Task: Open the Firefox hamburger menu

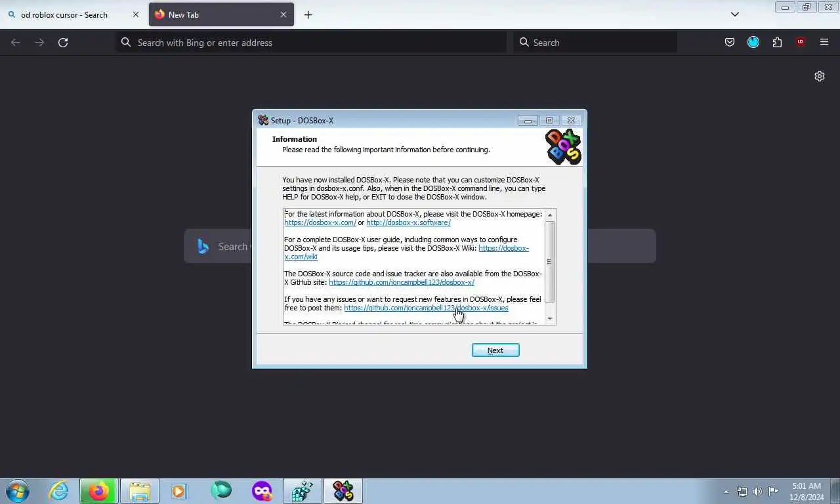Action: tap(824, 43)
